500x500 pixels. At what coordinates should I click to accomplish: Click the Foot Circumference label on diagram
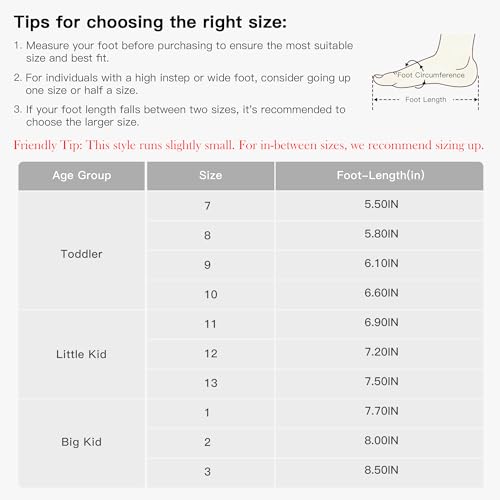pos(431,75)
